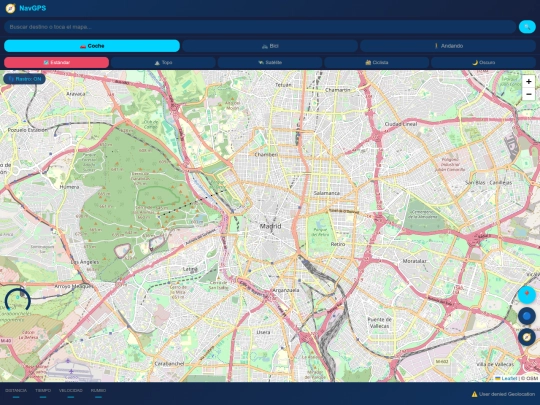The image size is (540, 405).
Task: Click the Aravaca map label
Action: (76, 94)
